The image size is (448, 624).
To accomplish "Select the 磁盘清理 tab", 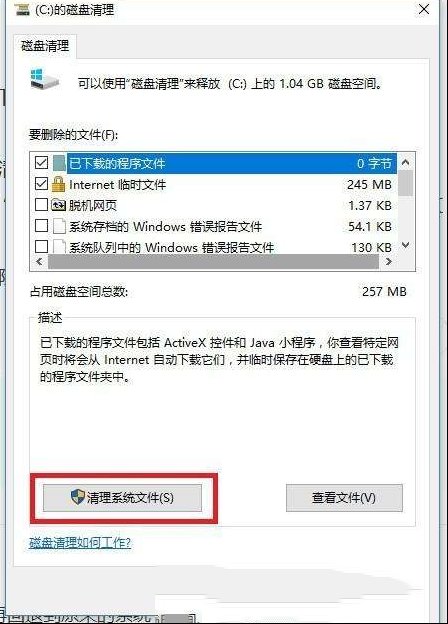I will click(x=45, y=47).
